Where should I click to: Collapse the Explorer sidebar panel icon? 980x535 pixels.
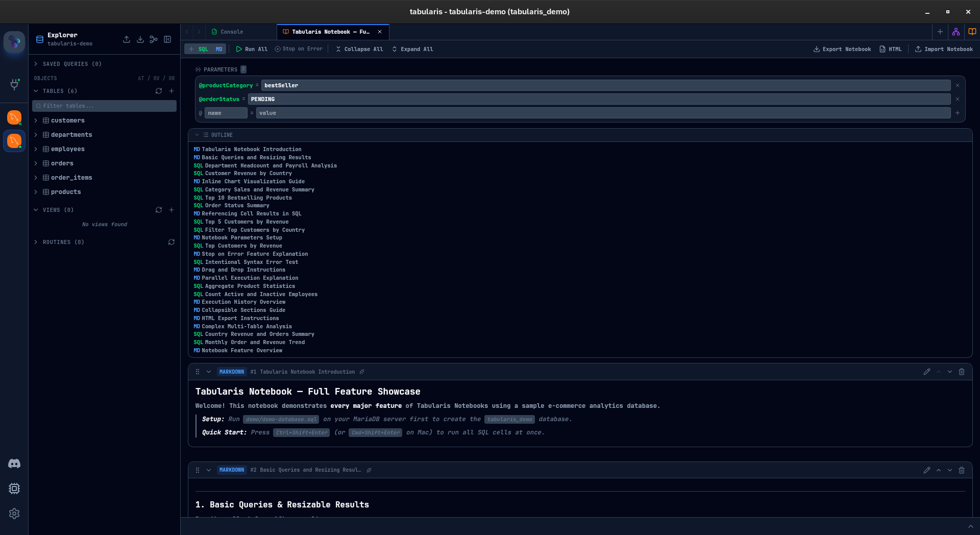tap(167, 39)
